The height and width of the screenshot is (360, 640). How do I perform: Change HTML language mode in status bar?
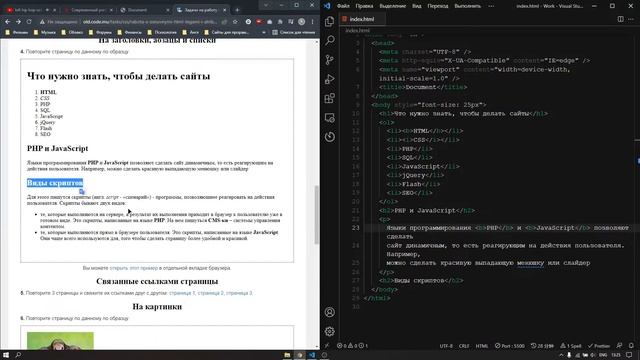click(x=482, y=346)
